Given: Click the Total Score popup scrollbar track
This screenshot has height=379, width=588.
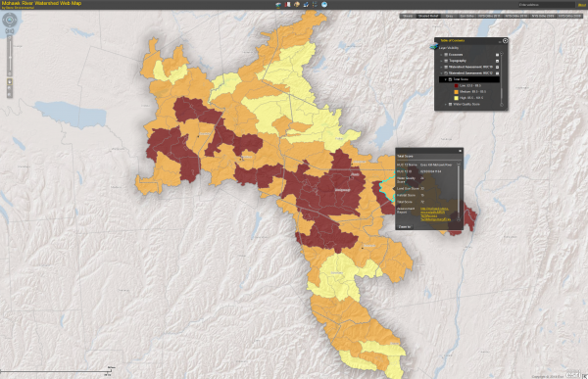Looking at the screenshot, I should click(x=459, y=192).
